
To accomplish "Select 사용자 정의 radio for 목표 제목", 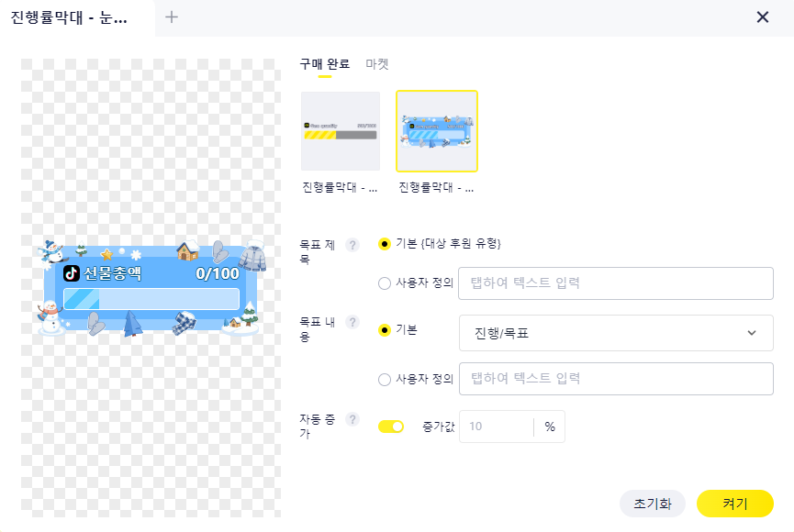I will pyautogui.click(x=385, y=283).
